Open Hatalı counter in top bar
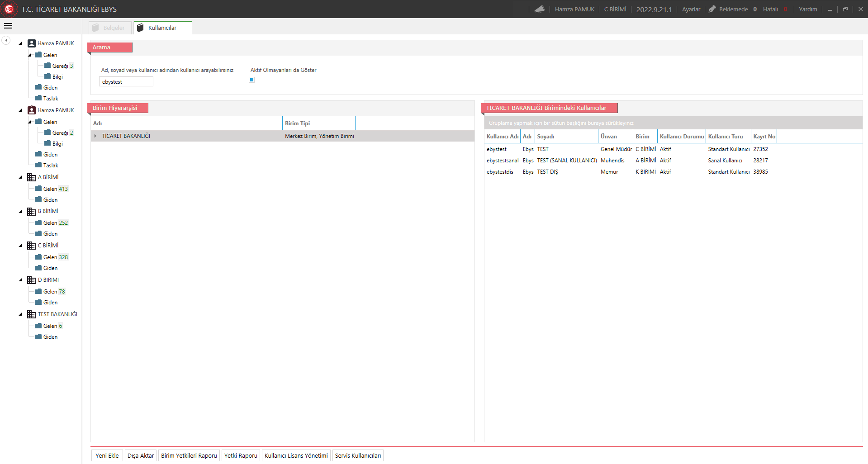This screenshot has width=868, height=464. 775,9
